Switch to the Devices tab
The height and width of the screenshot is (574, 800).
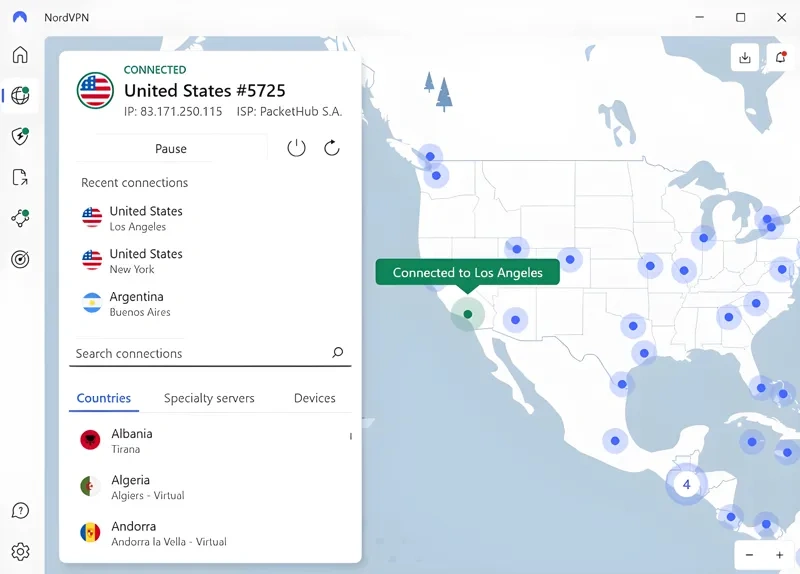pyautogui.click(x=315, y=398)
